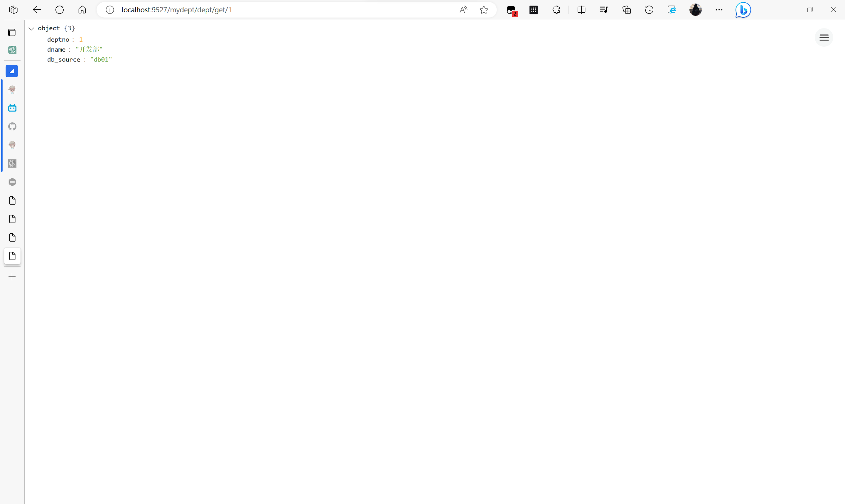Select the db_source key

64,59
